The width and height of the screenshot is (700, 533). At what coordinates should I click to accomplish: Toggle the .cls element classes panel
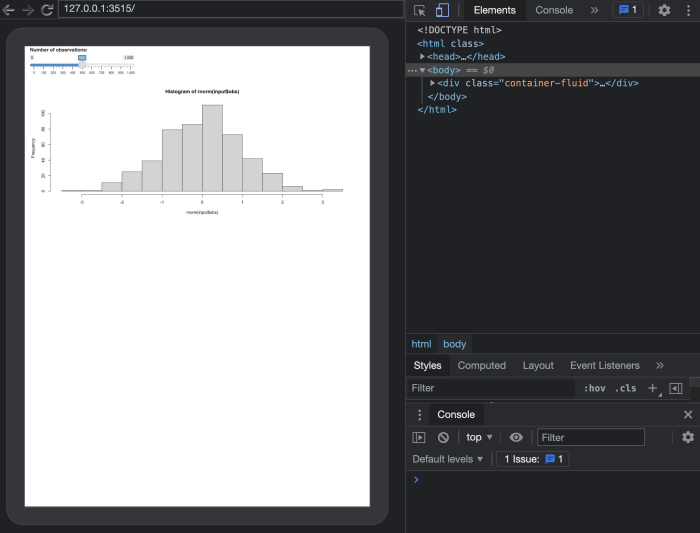[625, 388]
